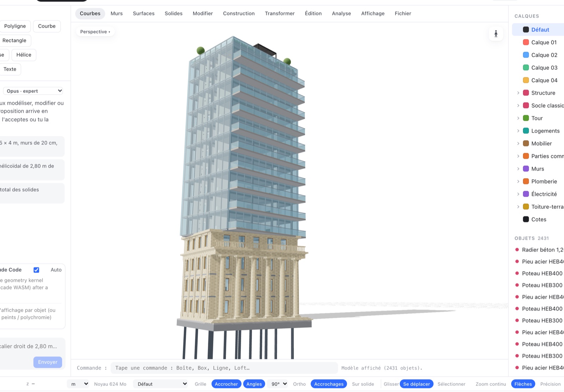
Task: Select the Hélice tool
Action: [24, 55]
